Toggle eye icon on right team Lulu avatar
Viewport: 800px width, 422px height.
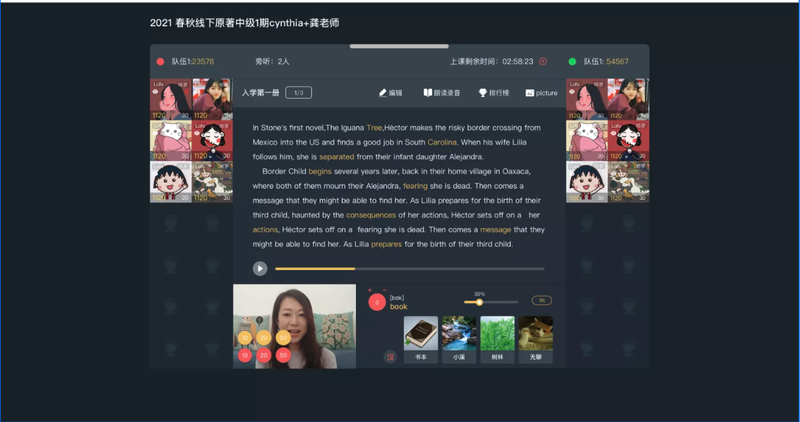coord(571,91)
